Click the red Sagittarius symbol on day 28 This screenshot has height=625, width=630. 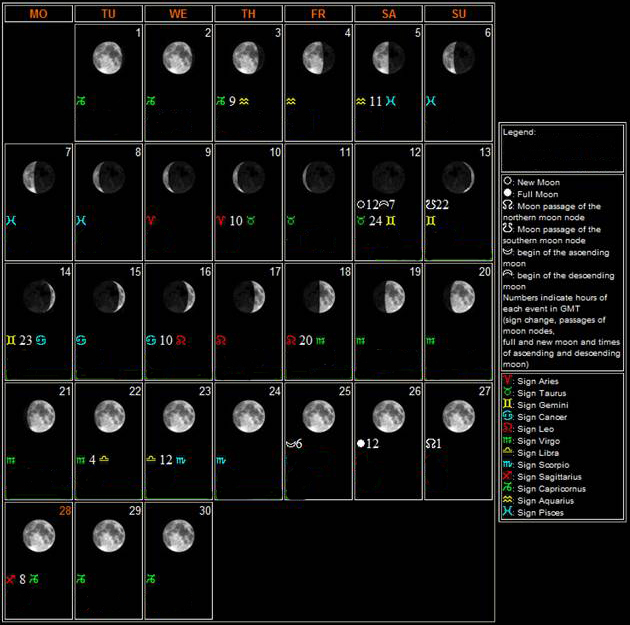click(x=10, y=579)
